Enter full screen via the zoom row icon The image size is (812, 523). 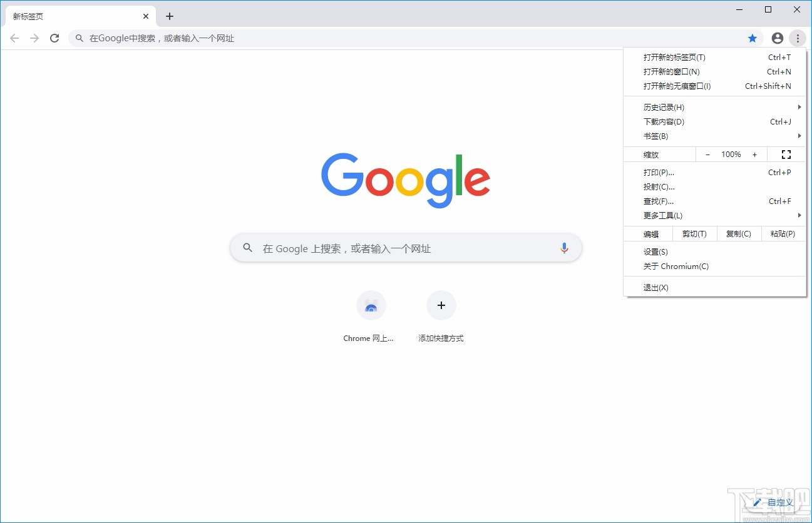coord(786,154)
